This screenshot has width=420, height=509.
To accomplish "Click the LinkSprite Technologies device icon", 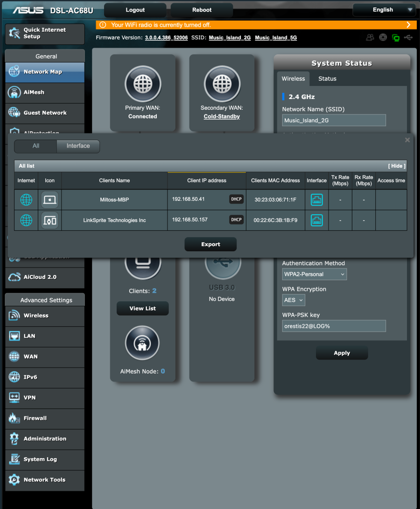I will (x=49, y=220).
